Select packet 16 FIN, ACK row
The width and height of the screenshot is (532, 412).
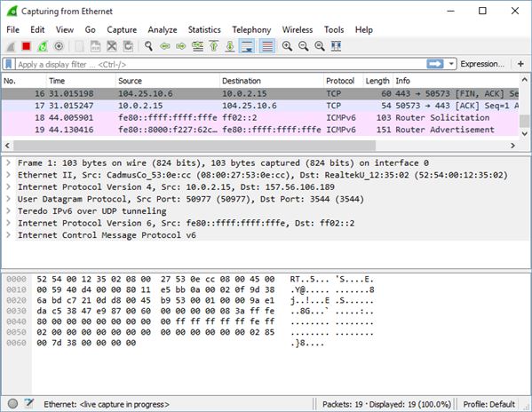tap(260, 93)
